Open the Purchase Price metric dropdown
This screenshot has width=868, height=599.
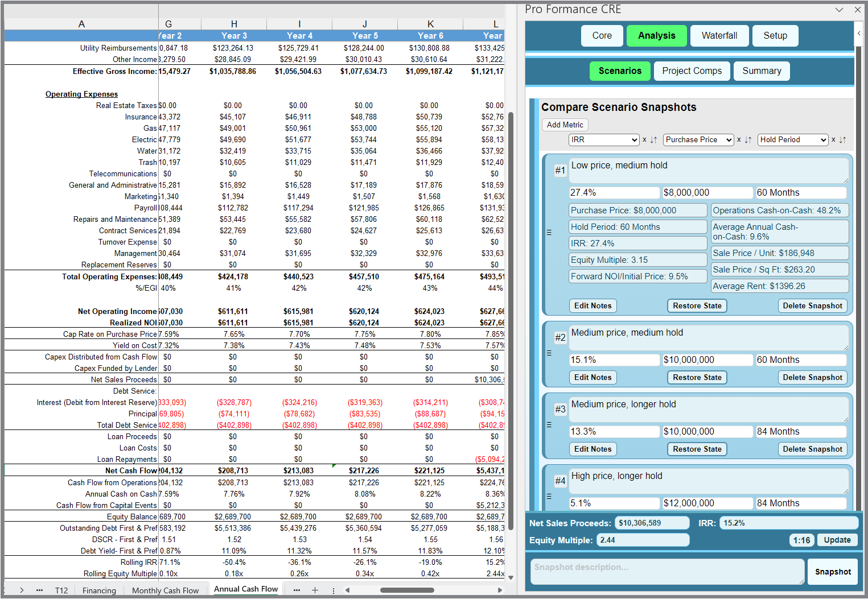pos(698,139)
